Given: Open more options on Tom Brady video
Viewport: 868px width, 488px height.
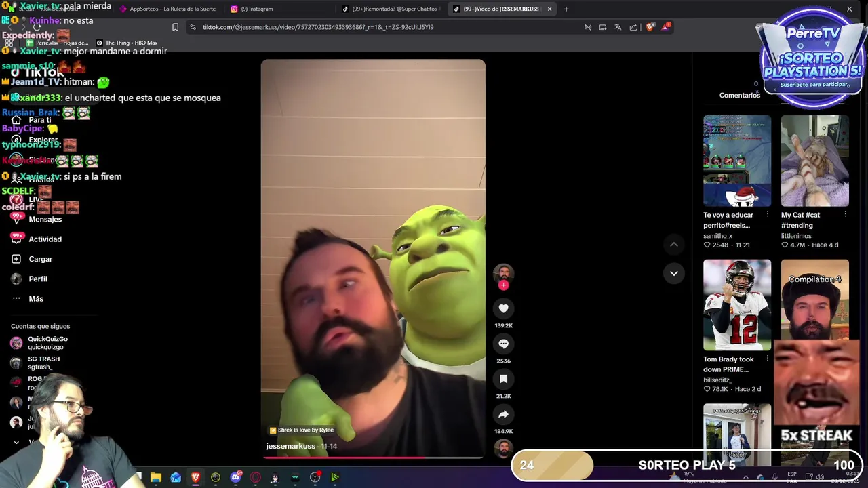Looking at the screenshot, I should [768, 359].
